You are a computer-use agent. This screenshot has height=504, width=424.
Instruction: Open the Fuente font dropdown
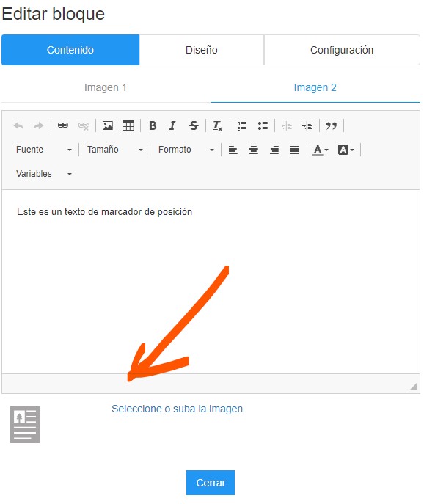44,150
